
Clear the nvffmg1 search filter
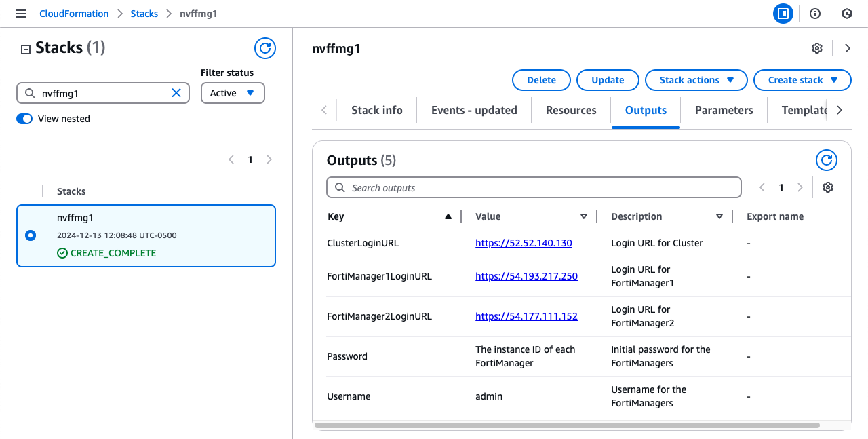[x=176, y=93]
